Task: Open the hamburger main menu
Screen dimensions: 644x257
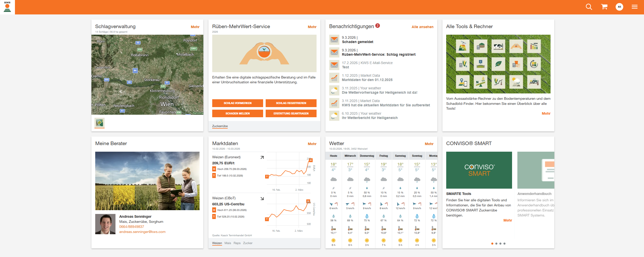Action: coord(634,7)
